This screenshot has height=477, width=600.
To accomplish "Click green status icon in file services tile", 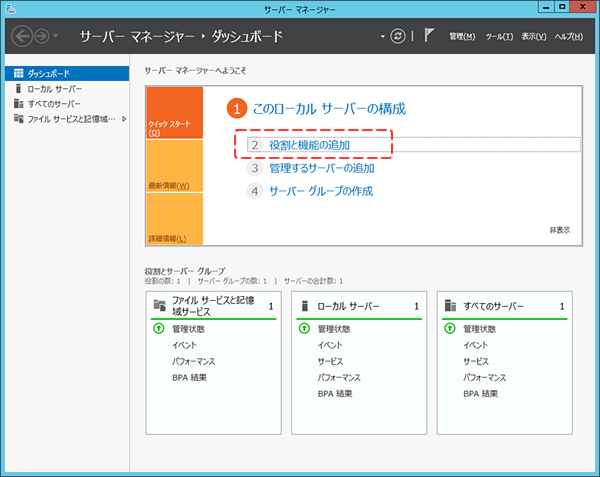I will [158, 328].
